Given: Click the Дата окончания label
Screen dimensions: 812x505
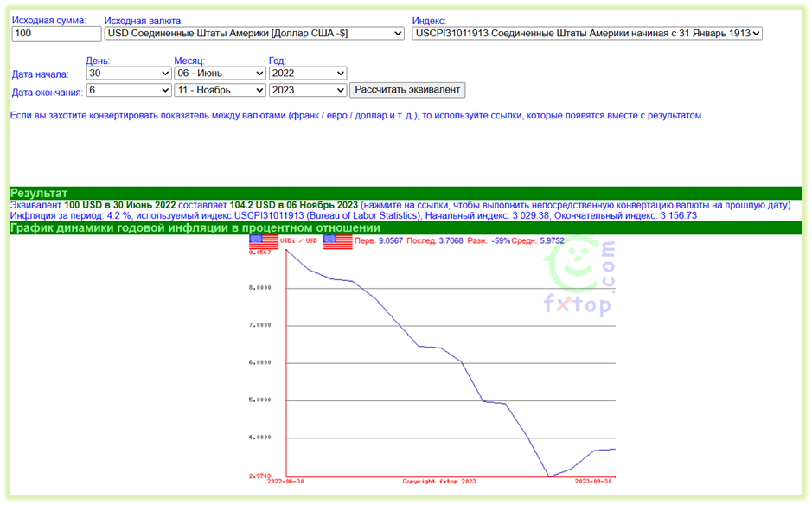Looking at the screenshot, I should pos(47,93).
